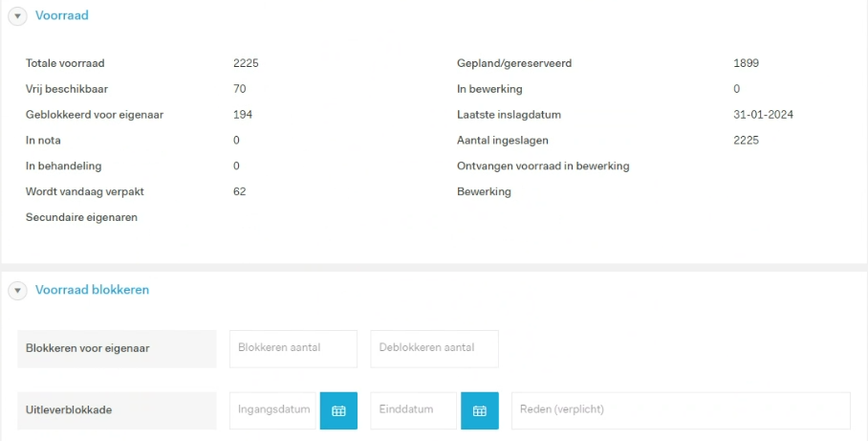Select the Einddatum date field
Viewport: 868px width, 441px height.
pos(414,410)
